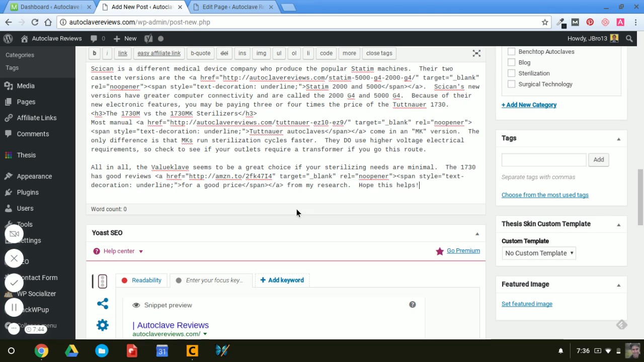The width and height of the screenshot is (644, 362).
Task: Insert link with the link button
Action: [123, 53]
